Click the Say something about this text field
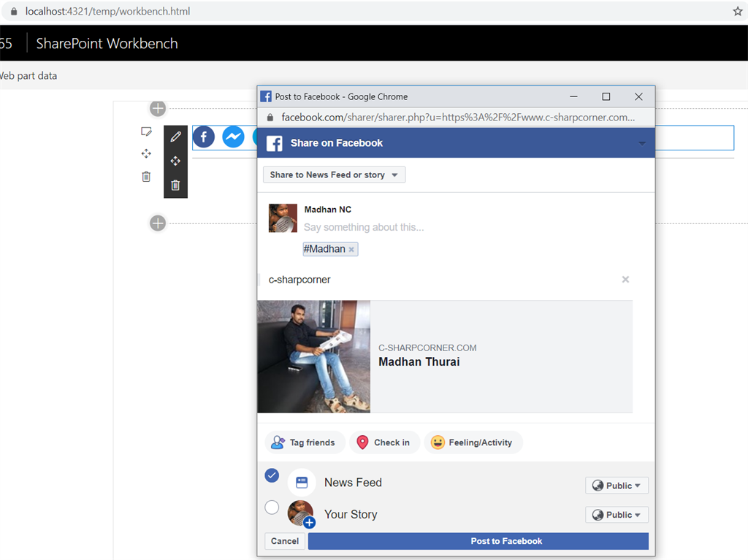The width and height of the screenshot is (748, 560). tap(364, 228)
